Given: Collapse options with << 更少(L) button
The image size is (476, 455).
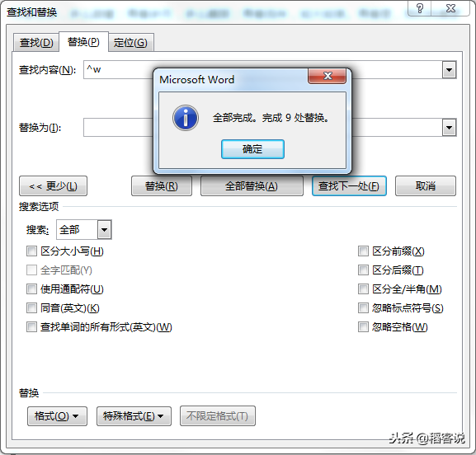Looking at the screenshot, I should 53,186.
